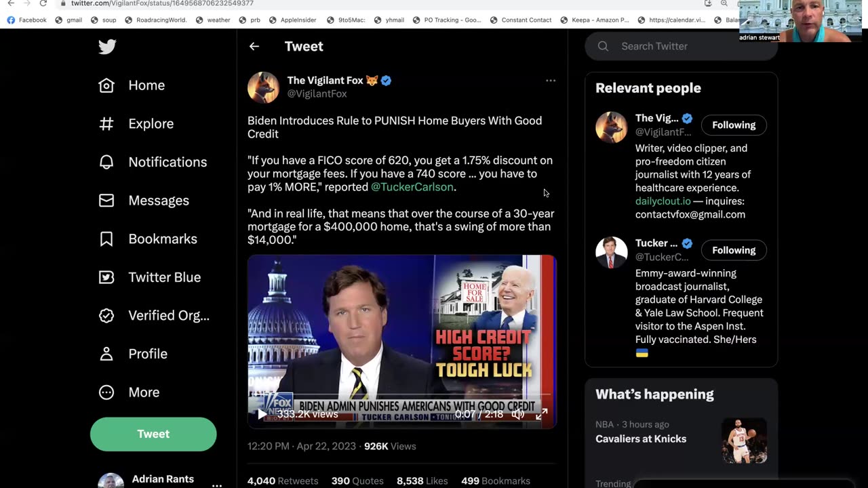
Task: Click the Verified Organizations badge icon
Action: coord(106,315)
